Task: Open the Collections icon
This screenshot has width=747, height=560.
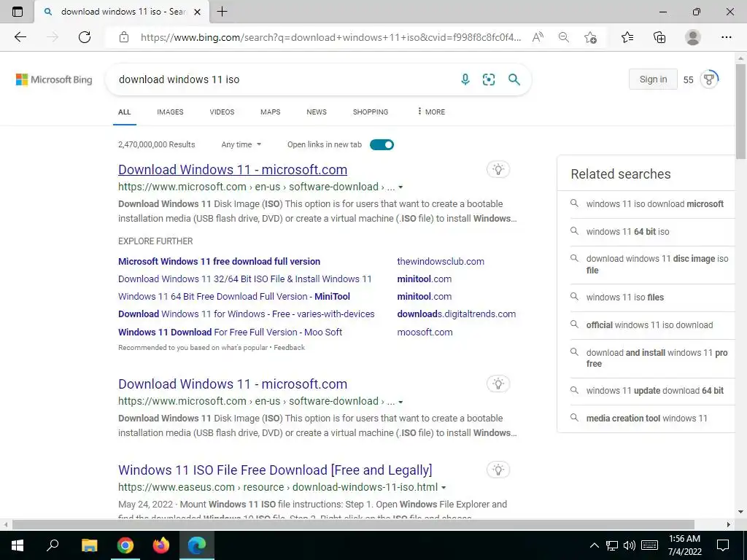Action: [x=659, y=37]
